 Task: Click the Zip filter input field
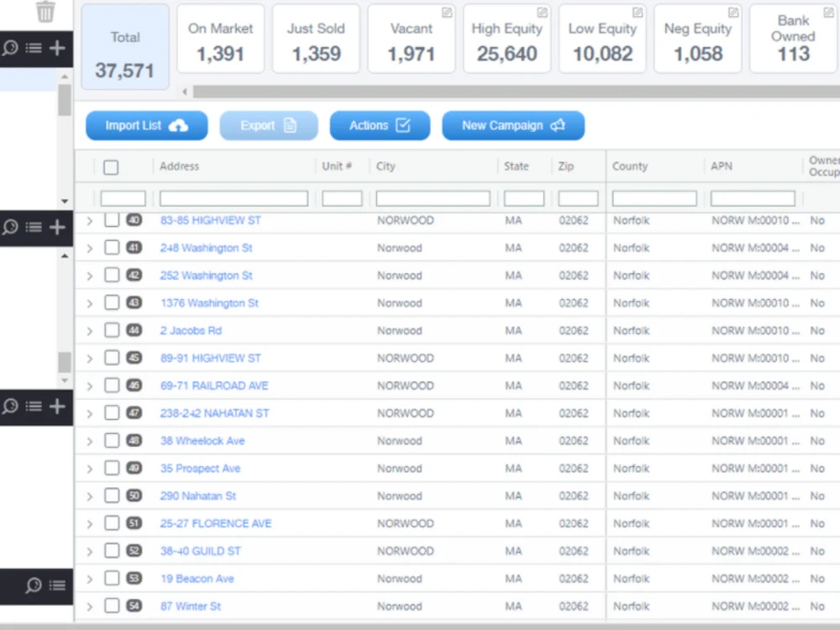pos(578,198)
